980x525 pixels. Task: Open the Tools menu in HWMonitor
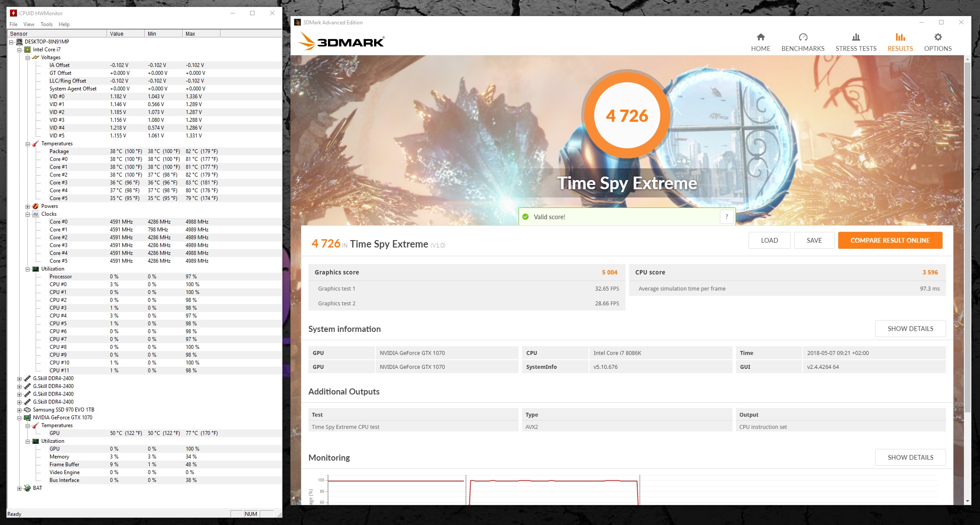coord(47,24)
